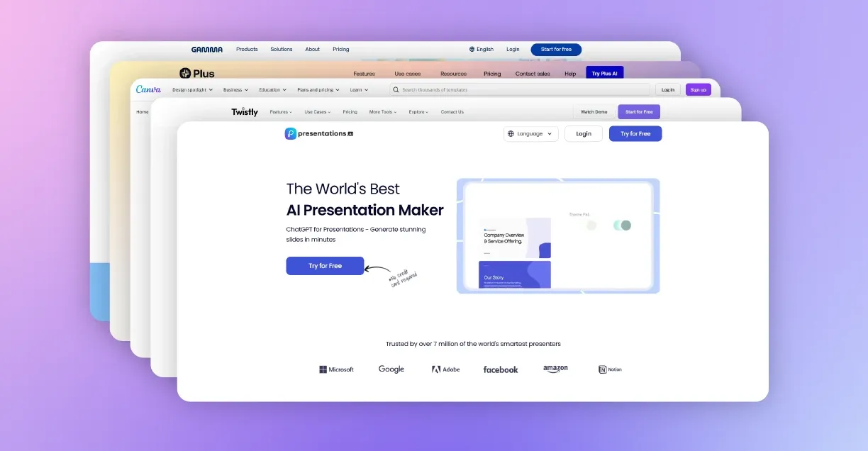868x451 pixels.
Task: Click the Try for Free hero button
Action: pos(325,266)
